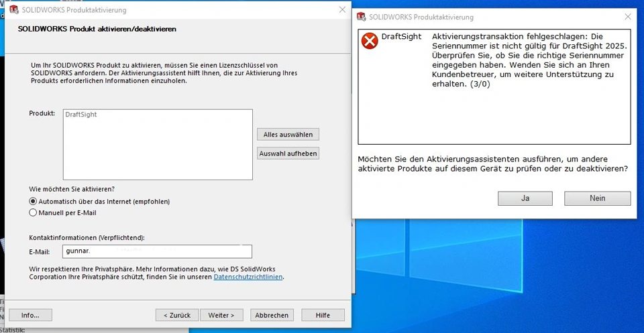Click the red error icon next to DraftSight
Image resolution: width=644 pixels, height=333 pixels.
pos(370,41)
